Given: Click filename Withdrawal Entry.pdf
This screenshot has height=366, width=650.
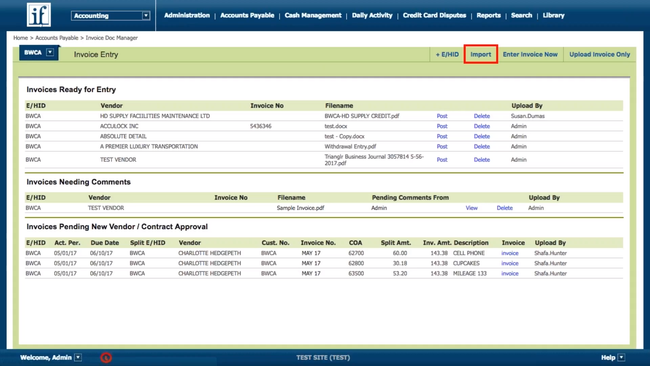Looking at the screenshot, I should [350, 146].
